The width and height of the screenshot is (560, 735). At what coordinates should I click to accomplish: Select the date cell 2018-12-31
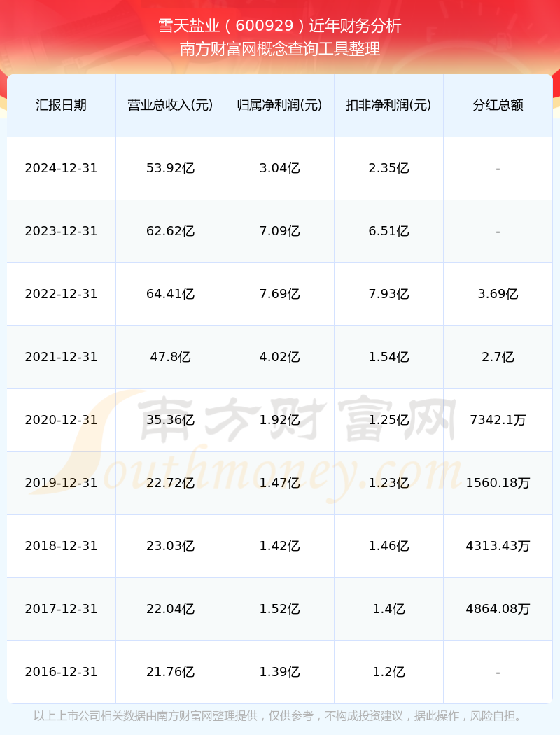point(62,546)
